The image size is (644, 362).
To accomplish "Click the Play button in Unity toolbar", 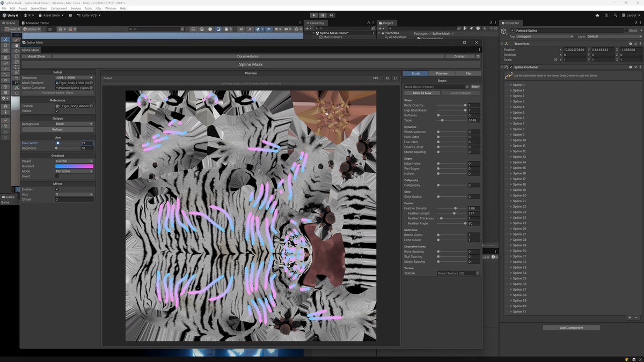I will click(314, 15).
